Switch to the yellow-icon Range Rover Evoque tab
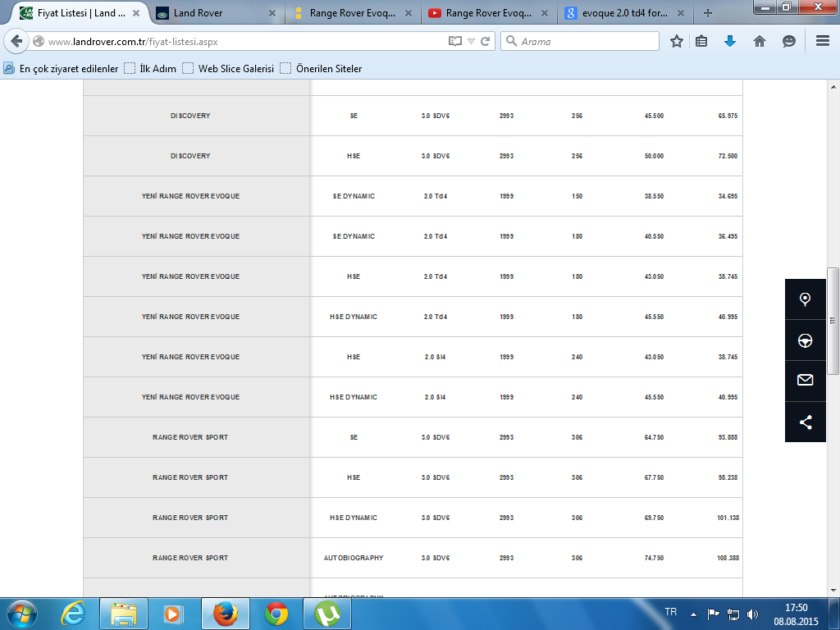This screenshot has height=630, width=840. click(354, 13)
